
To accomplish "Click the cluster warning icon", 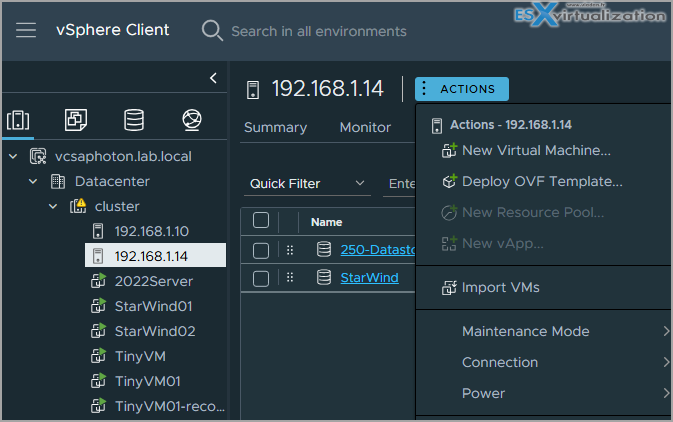I will click(x=78, y=206).
